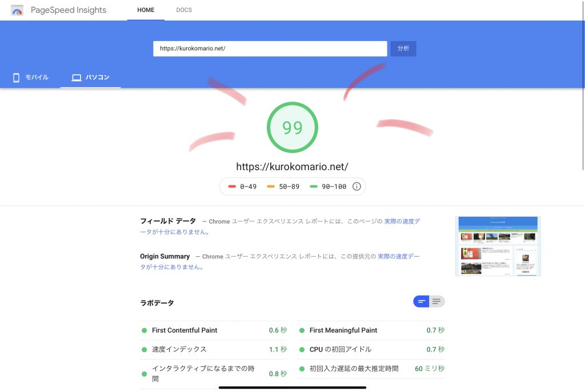
Task: Click the page screenshot thumbnail
Action: tap(498, 246)
